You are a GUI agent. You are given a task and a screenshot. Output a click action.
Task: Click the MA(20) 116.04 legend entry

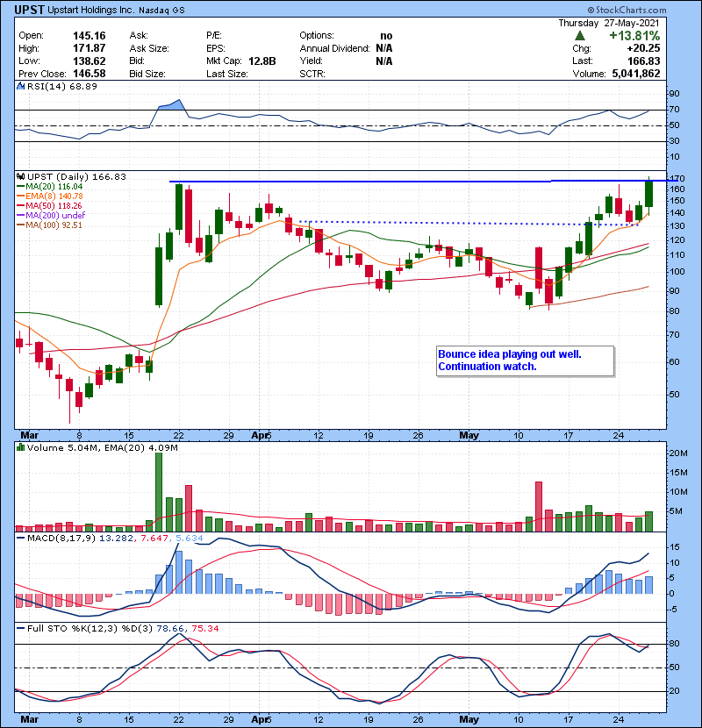[50, 186]
